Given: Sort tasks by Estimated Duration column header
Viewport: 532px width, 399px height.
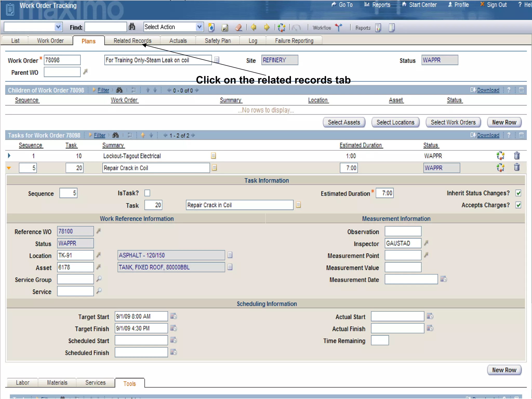Looking at the screenshot, I should click(361, 145).
